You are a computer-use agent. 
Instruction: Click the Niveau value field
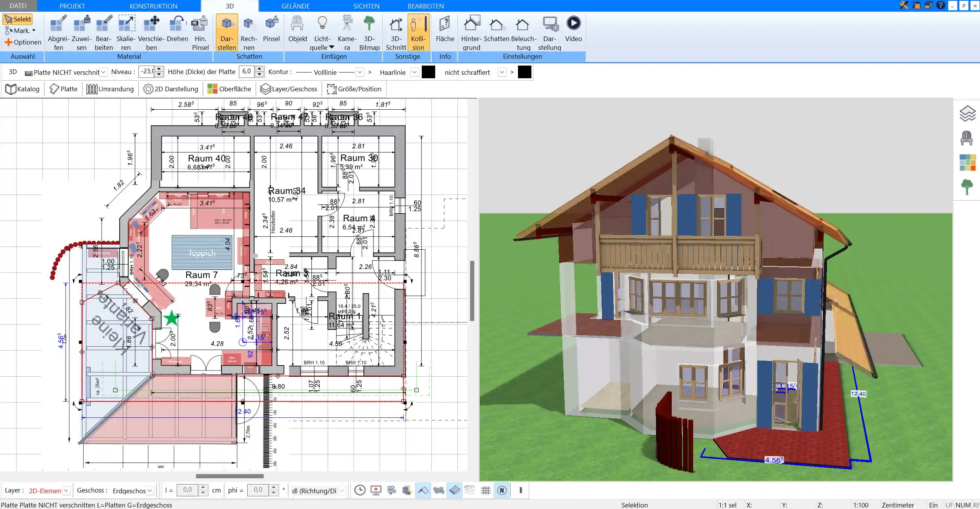147,71
